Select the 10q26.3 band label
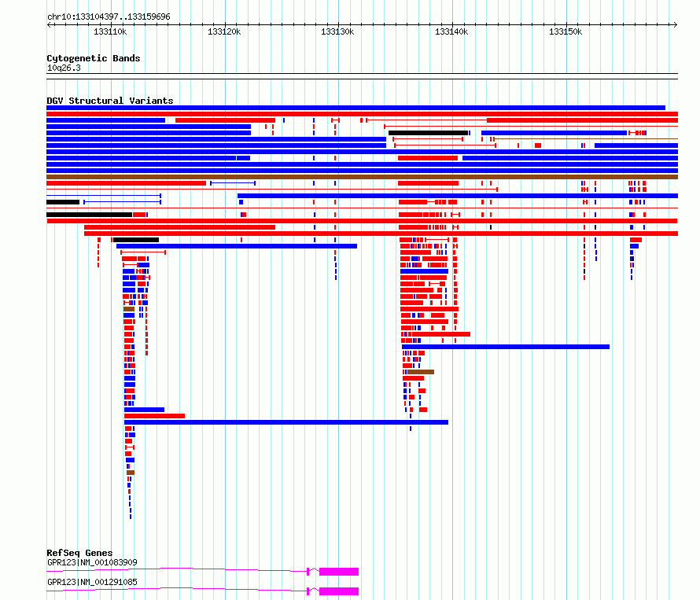 coord(64,68)
